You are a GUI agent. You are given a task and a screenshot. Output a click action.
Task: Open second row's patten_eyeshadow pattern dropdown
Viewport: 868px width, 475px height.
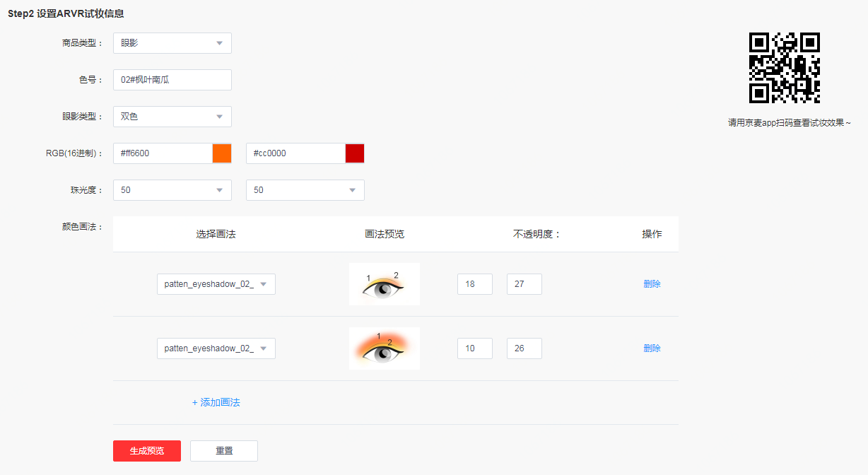point(216,348)
